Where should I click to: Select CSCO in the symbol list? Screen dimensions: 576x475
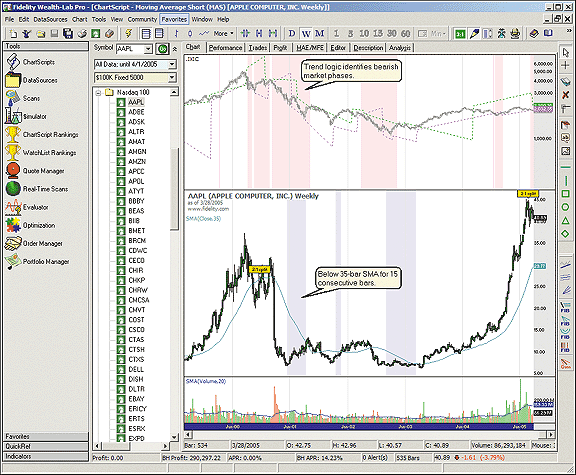136,330
